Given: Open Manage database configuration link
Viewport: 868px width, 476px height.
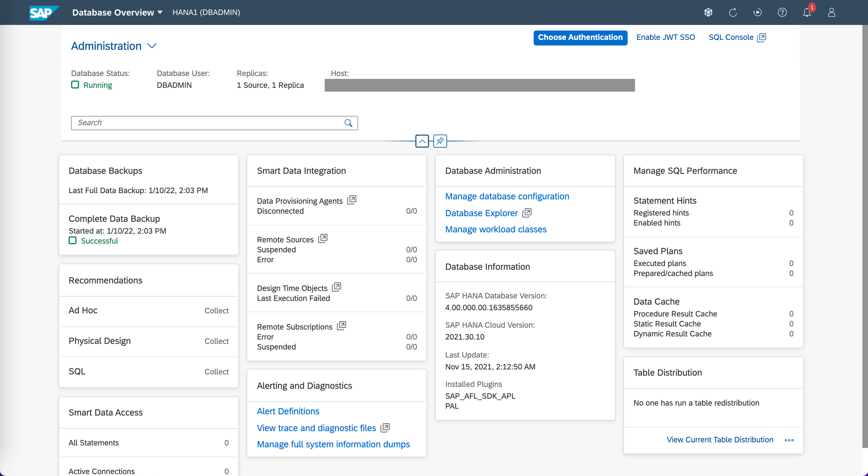Looking at the screenshot, I should point(507,196).
